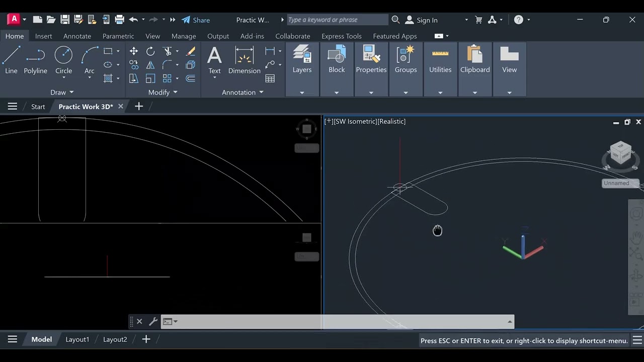This screenshot has height=362, width=644.
Task: Insert a Table from Annotation panel
Action: coord(270,78)
